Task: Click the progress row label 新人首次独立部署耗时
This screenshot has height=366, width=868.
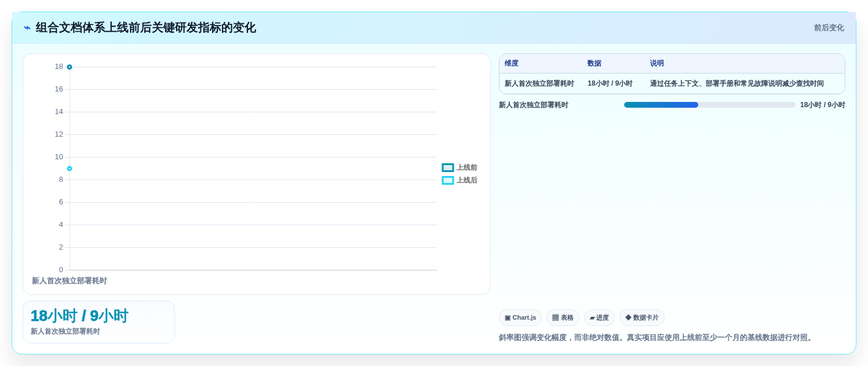Action: [x=534, y=105]
